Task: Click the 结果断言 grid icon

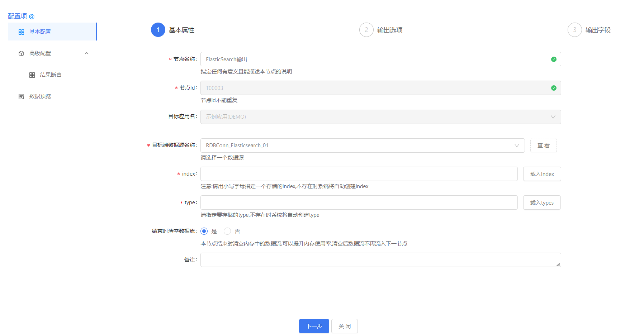Action: click(x=32, y=75)
